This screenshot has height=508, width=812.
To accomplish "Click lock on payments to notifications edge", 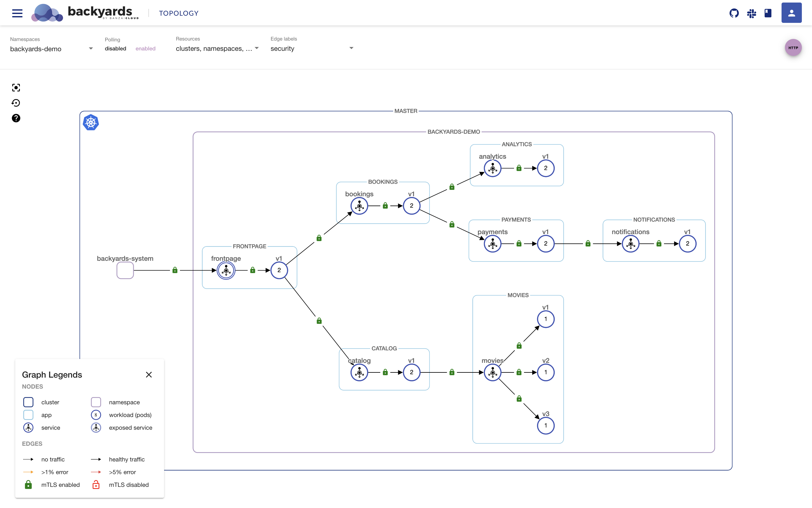I will click(x=587, y=243).
